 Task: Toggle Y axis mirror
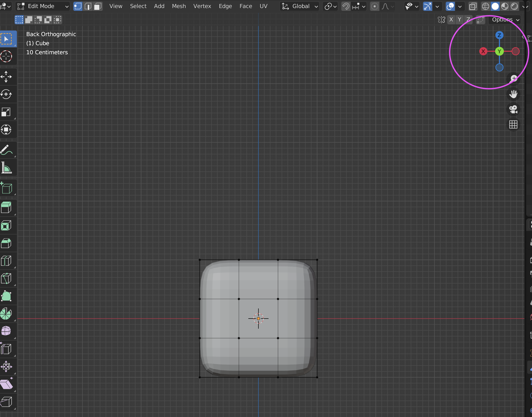tap(459, 20)
